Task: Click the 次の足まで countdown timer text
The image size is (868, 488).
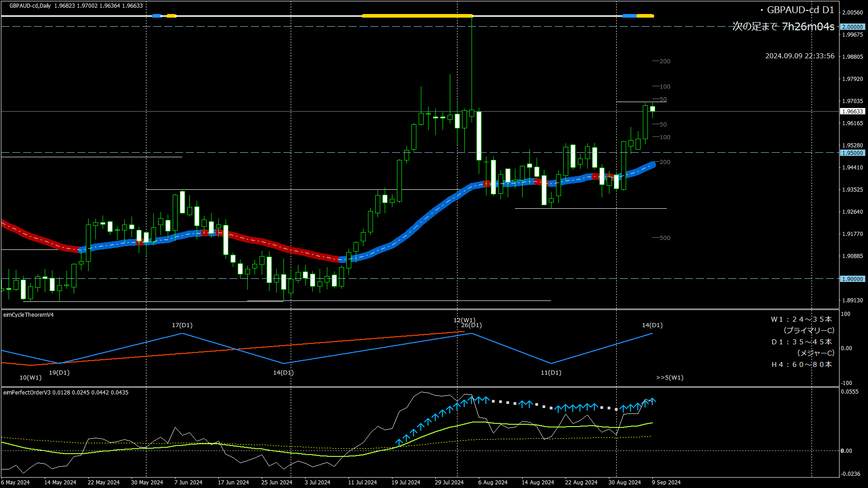Action: (783, 27)
